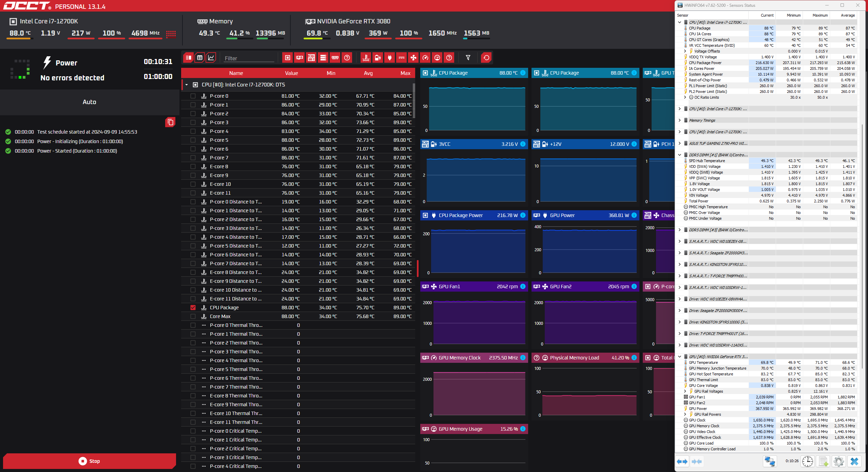Filter sensors by CPU hardware icon
Viewport: 868px width, 472px height.
point(288,58)
